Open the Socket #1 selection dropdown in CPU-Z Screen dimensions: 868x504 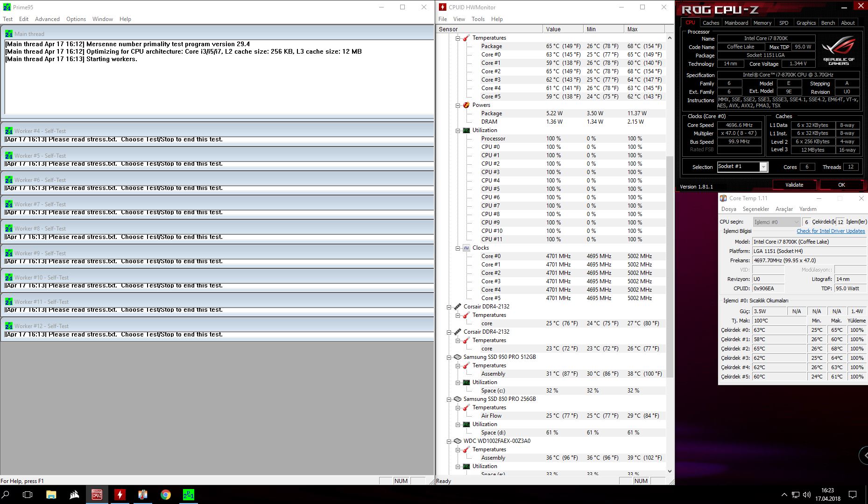click(763, 167)
